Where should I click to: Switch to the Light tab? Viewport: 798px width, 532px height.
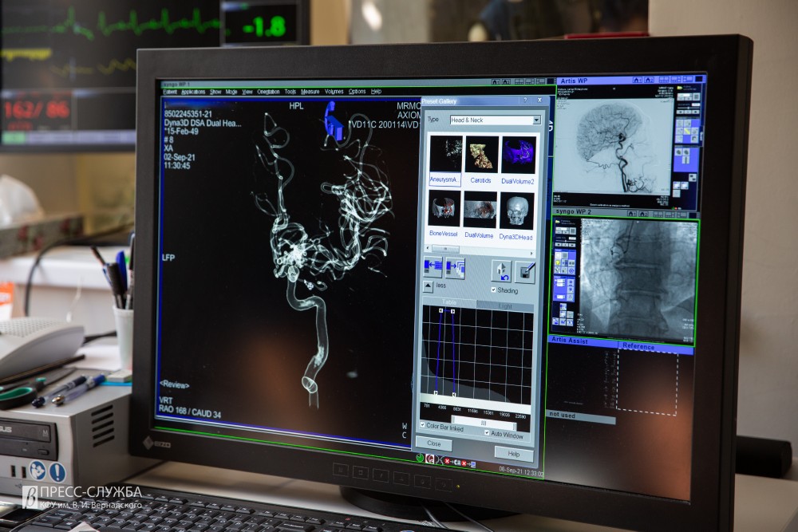(x=505, y=305)
